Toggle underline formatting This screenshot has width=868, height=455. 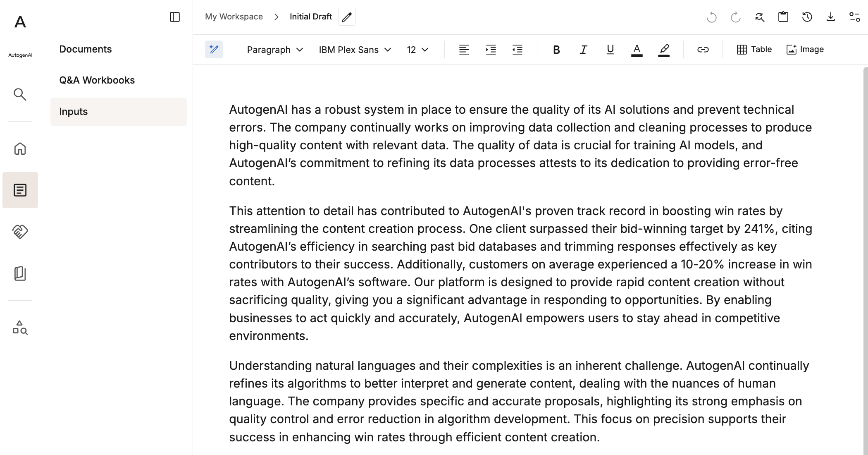[610, 50]
